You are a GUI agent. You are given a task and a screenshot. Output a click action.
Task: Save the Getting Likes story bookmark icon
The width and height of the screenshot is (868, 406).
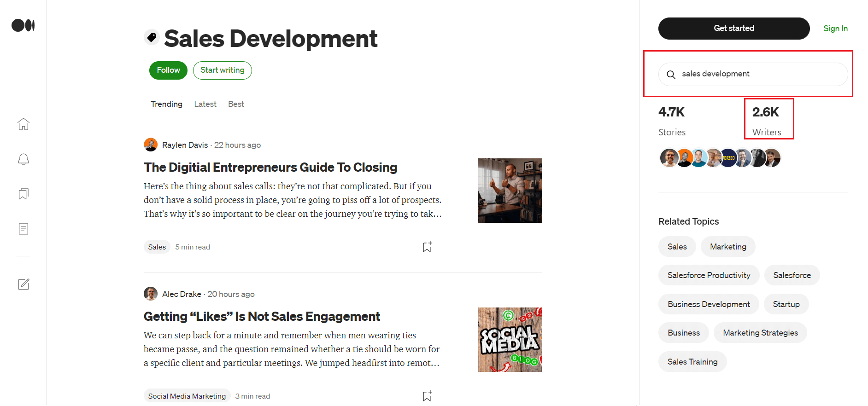pos(427,396)
